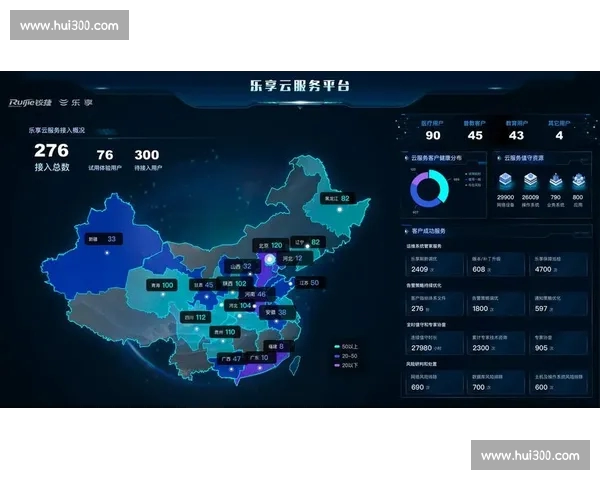Click the map dot below the 四川 112 label
The width and height of the screenshot is (600, 480).
point(197,328)
